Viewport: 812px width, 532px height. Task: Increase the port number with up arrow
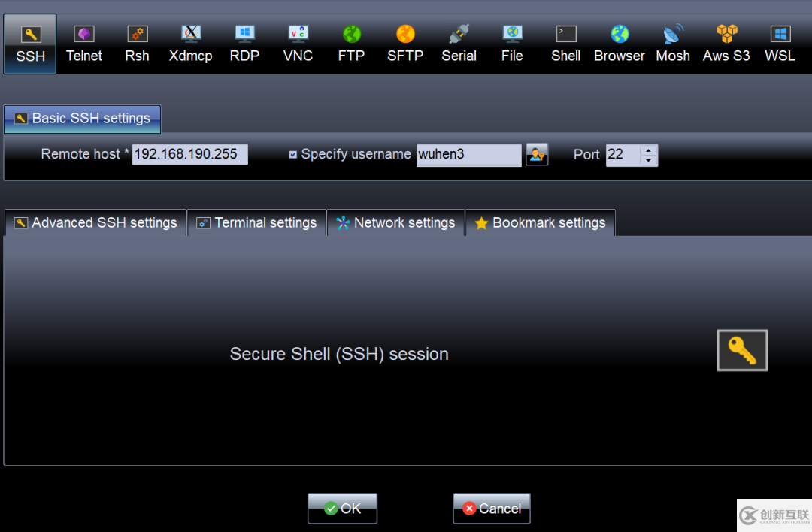click(x=648, y=150)
